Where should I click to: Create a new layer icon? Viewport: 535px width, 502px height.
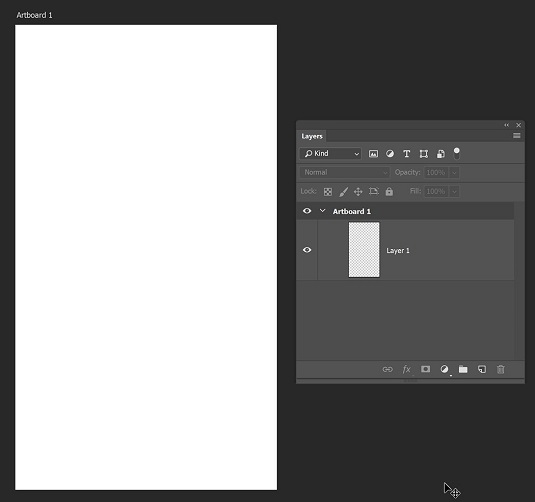click(x=482, y=369)
